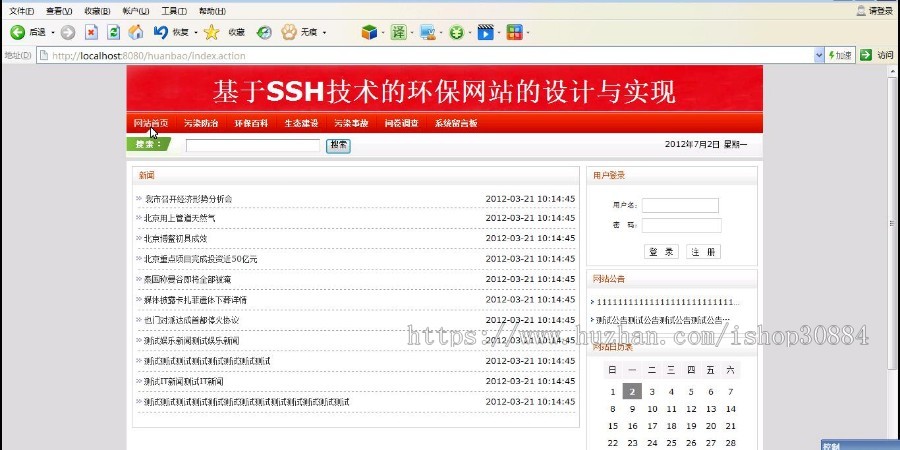Open the 污染事故 nav tab
This screenshot has height=450, width=900.
pyautogui.click(x=351, y=123)
